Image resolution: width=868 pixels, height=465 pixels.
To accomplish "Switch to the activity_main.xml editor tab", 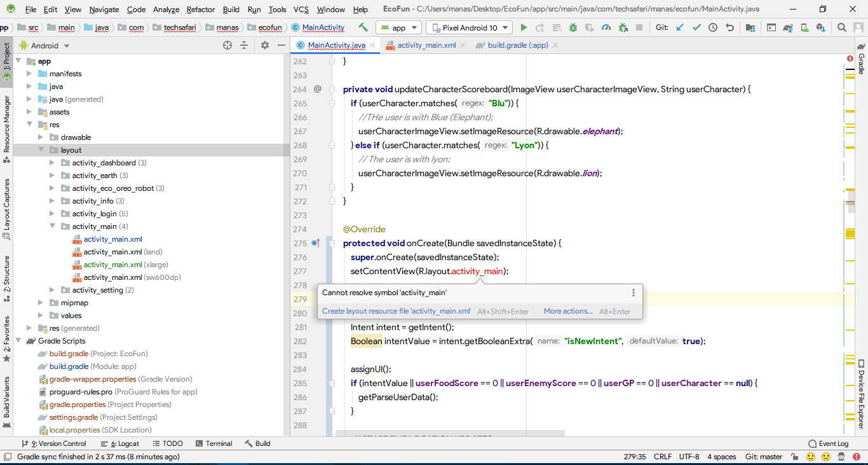I will tap(426, 45).
